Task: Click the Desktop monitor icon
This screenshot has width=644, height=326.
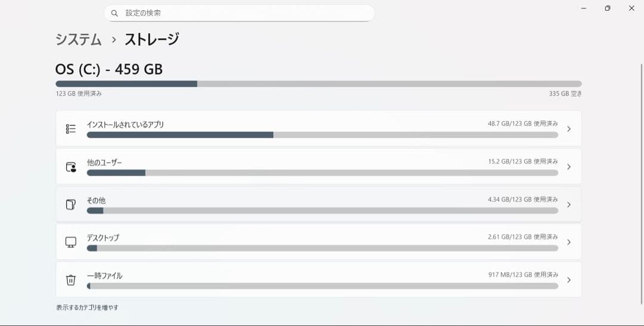Action: [71, 242]
